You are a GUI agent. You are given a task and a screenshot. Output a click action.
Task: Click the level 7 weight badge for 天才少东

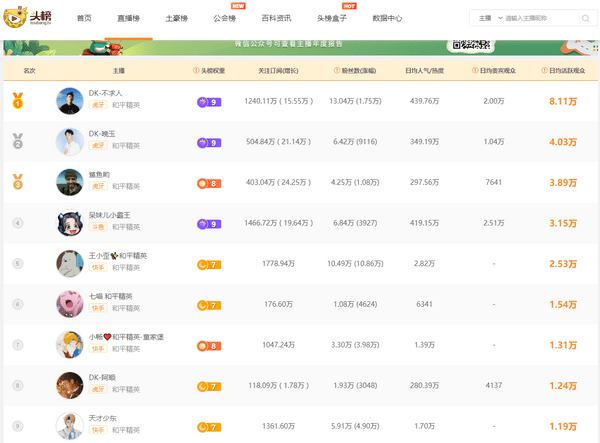(209, 427)
